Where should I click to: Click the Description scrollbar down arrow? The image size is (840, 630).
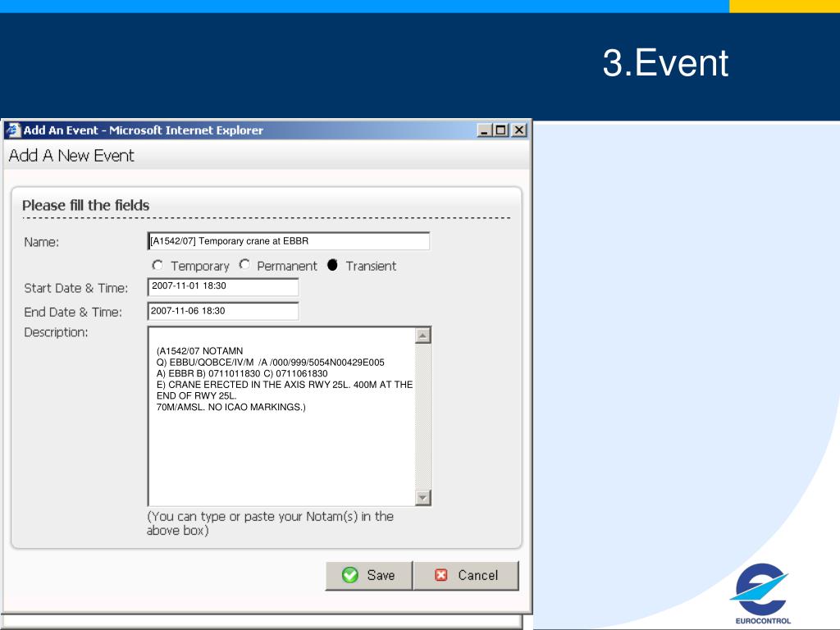422,498
